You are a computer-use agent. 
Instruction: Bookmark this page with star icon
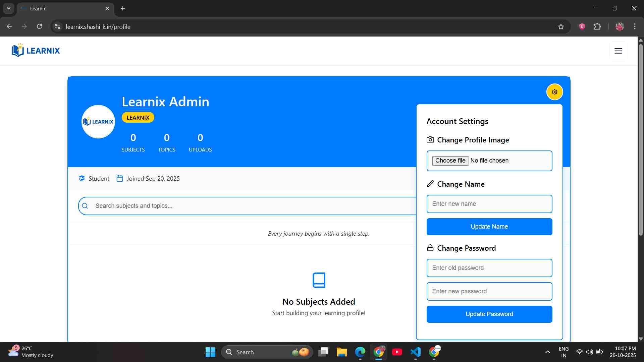click(x=561, y=26)
